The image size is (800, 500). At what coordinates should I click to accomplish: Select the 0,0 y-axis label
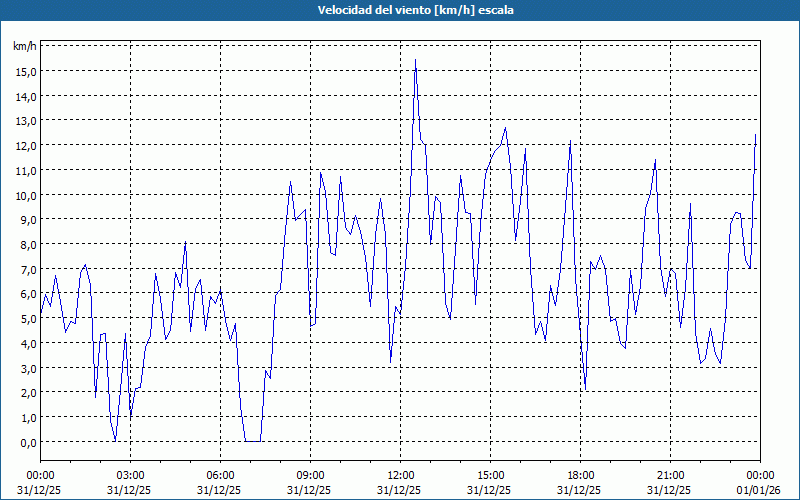[28, 443]
